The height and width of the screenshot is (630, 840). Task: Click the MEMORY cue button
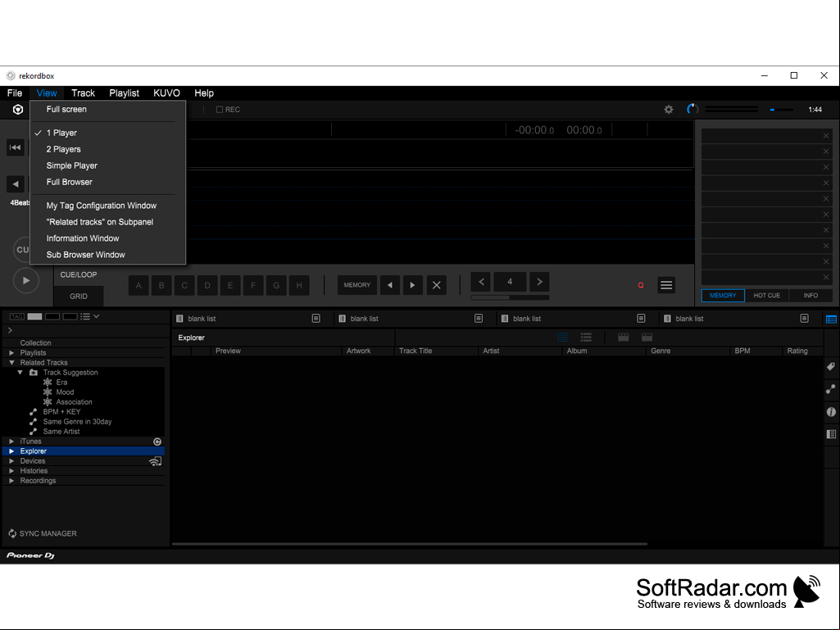(356, 285)
